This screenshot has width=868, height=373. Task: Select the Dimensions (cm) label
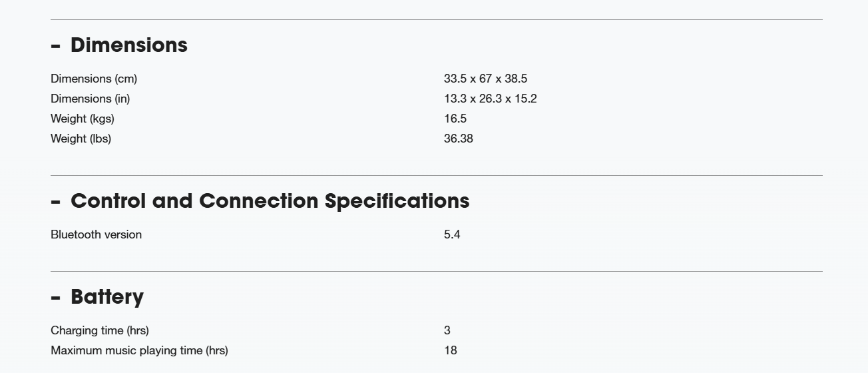click(x=94, y=79)
